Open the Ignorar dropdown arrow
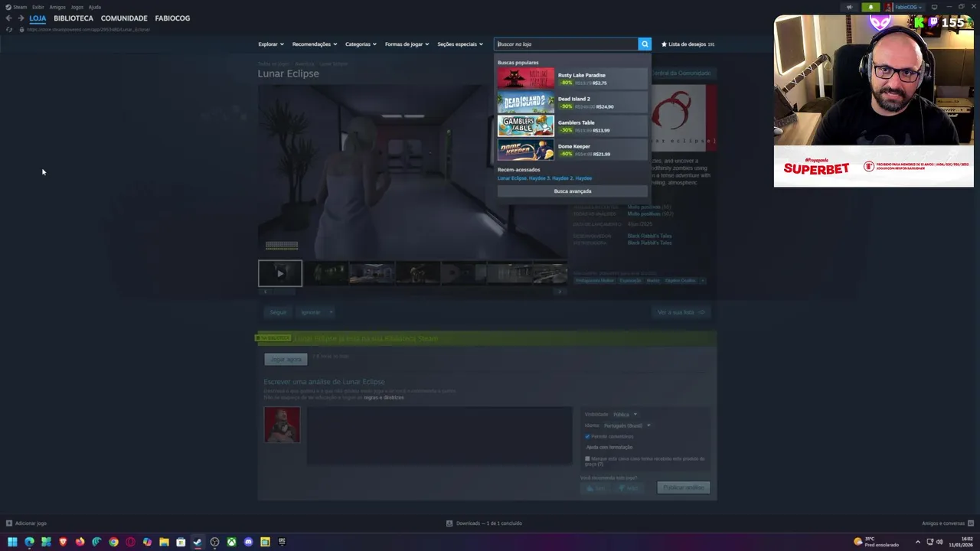The height and width of the screenshot is (551, 980). coord(330,312)
